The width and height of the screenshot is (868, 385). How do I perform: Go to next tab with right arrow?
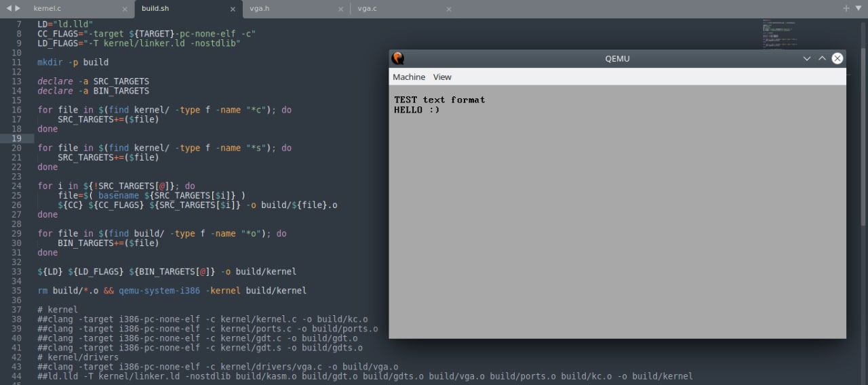pos(18,8)
